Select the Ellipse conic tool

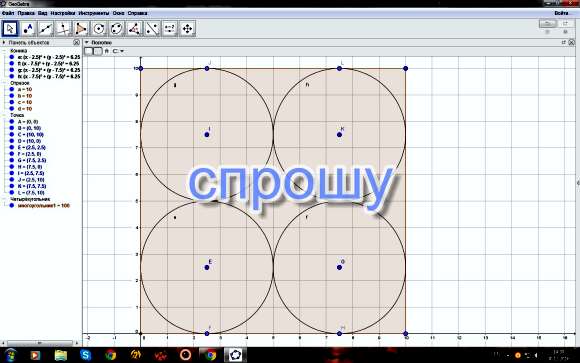pos(117,28)
